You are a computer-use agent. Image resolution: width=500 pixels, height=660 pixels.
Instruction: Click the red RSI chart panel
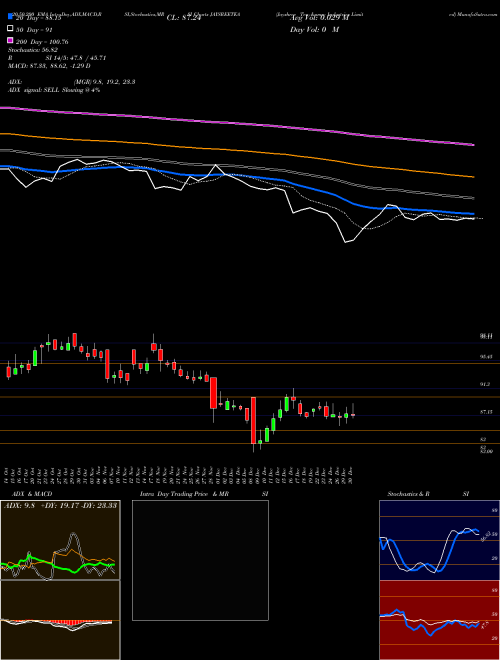(439, 620)
